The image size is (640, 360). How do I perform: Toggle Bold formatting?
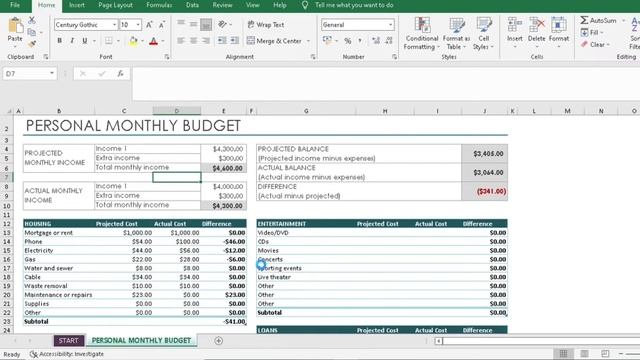60,41
